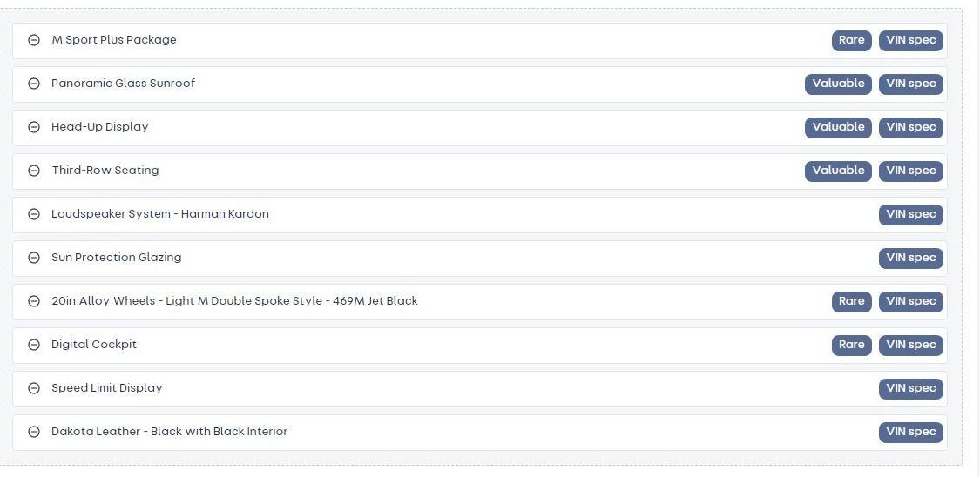
Task: Select the minus icon for Third-Row Seating
Action: [x=34, y=171]
